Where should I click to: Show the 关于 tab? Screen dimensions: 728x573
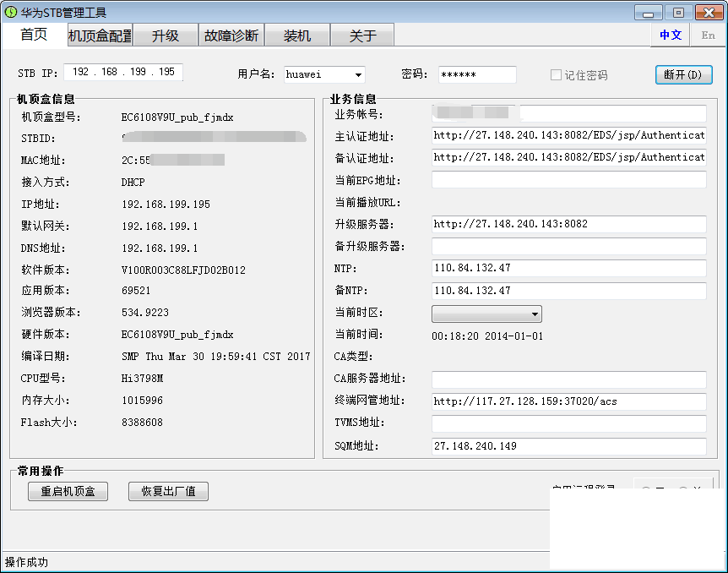363,35
